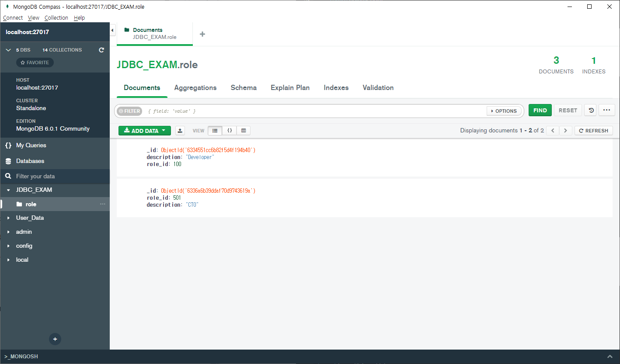Click the My Queries braces icon
Image resolution: width=620 pixels, height=364 pixels.
tap(8, 145)
